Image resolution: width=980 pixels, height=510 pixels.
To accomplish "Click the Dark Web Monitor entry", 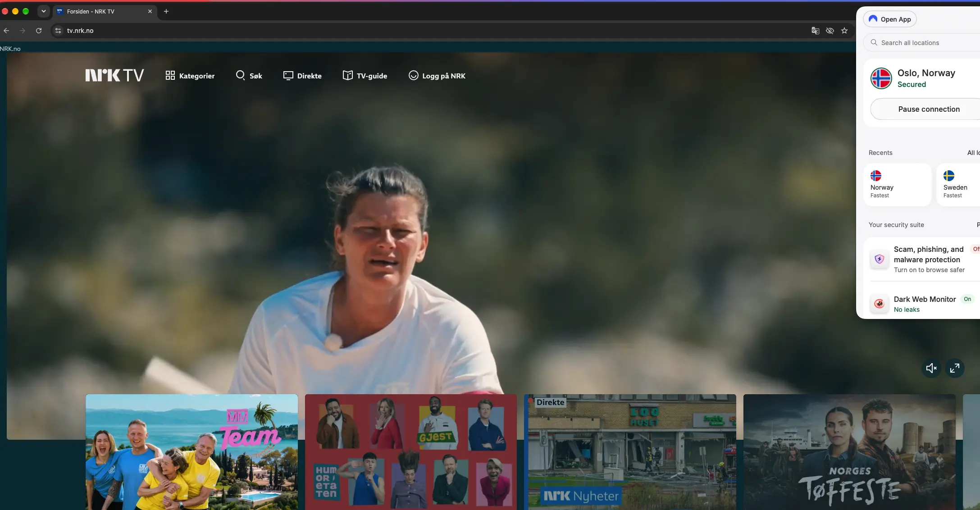I will [x=922, y=304].
